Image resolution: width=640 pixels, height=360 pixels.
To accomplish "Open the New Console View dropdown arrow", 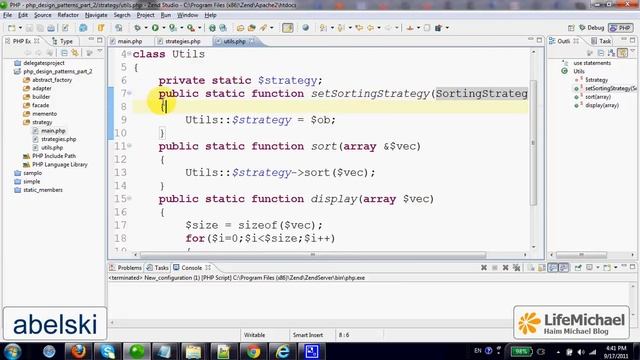I will click(616, 268).
